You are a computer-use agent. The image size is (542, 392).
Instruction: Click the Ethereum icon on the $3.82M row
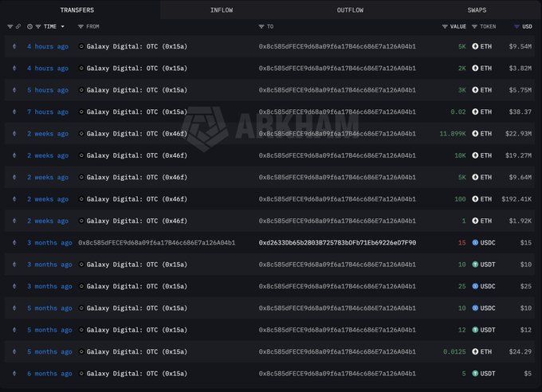tap(14, 68)
